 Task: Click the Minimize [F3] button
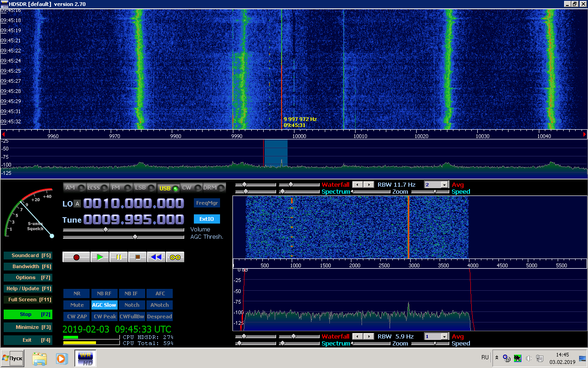click(x=28, y=327)
